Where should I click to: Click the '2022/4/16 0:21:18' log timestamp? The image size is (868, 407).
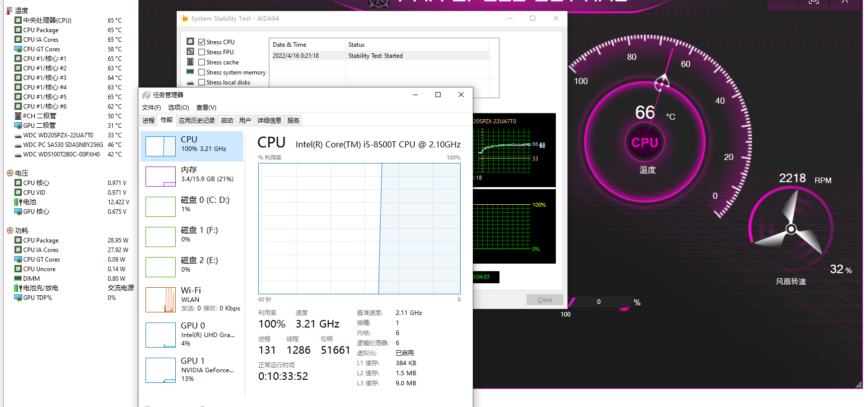296,56
